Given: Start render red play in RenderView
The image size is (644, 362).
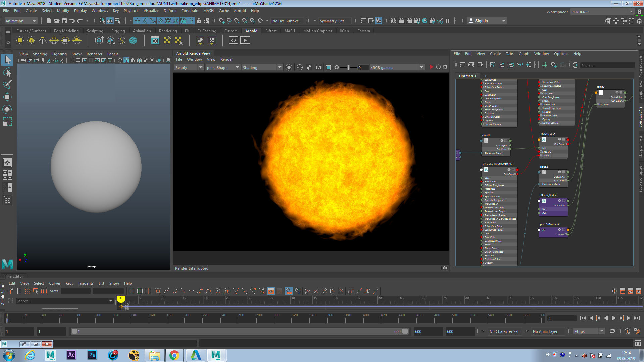Looking at the screenshot, I should tap(432, 67).
